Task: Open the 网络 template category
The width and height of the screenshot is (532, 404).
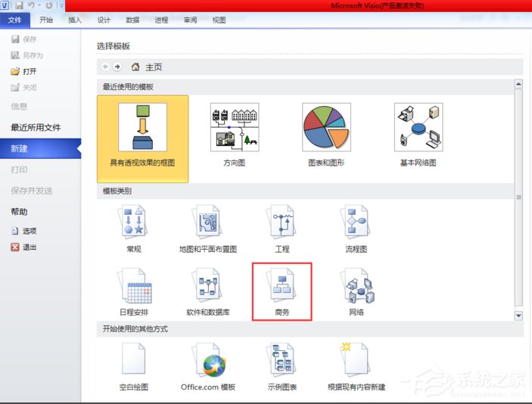Action: point(356,292)
